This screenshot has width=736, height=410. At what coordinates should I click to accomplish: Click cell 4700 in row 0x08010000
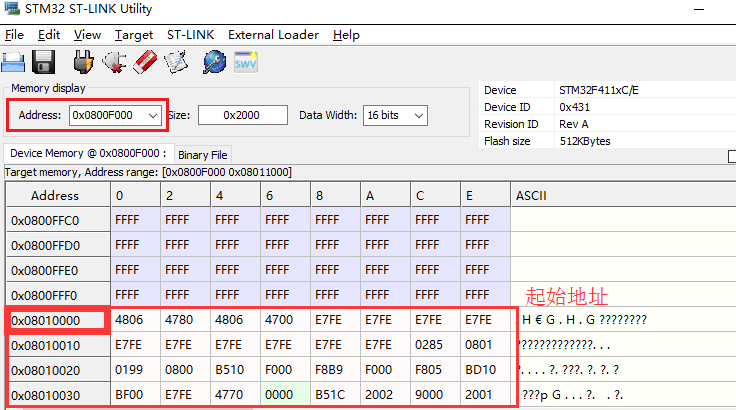pyautogui.click(x=285, y=320)
